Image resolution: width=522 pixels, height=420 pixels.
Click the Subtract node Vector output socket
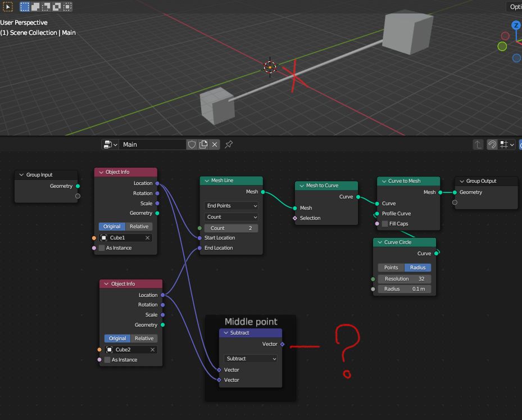tap(282, 344)
